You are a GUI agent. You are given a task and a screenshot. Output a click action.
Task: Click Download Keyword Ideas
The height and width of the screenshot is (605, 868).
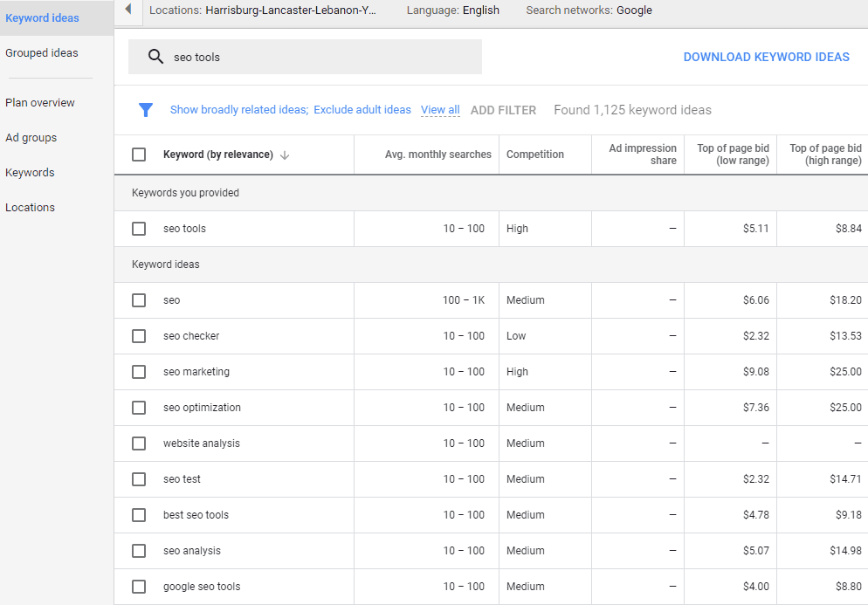coord(766,57)
